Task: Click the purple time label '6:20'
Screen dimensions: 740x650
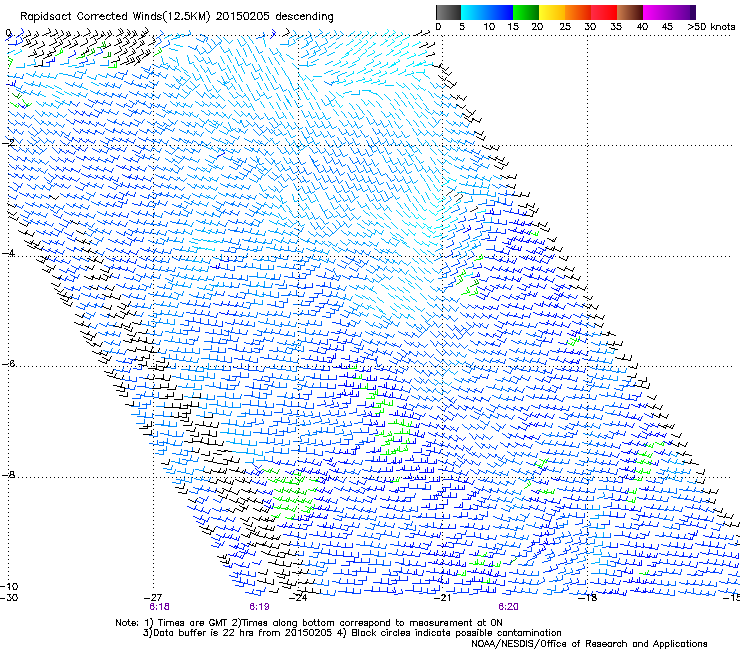Action: coord(508,607)
